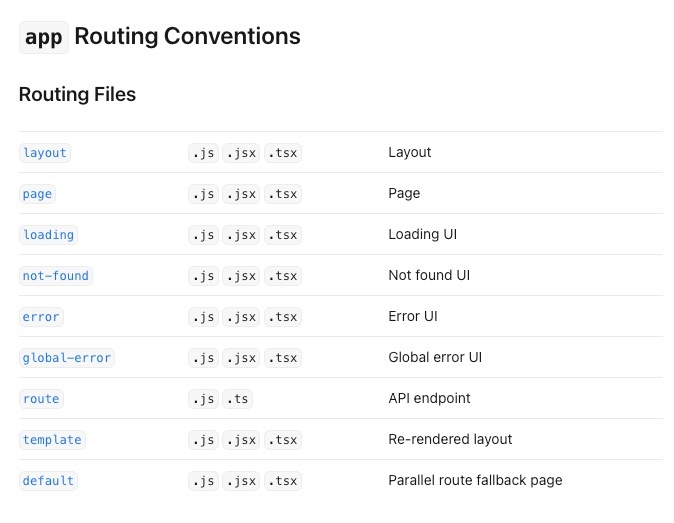Click the Global error UI description

click(435, 357)
